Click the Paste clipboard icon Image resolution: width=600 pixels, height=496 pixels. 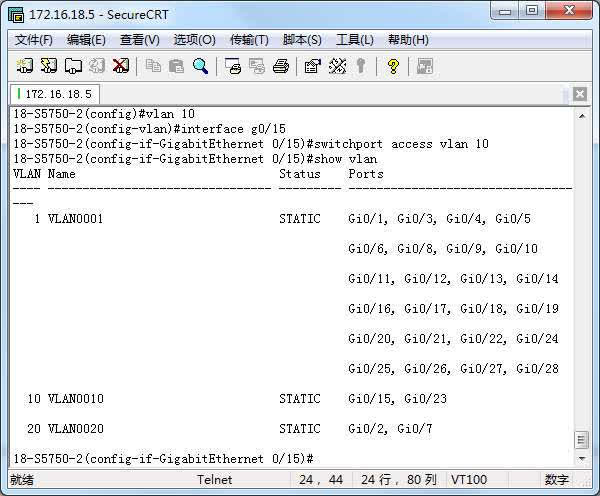tap(176, 66)
